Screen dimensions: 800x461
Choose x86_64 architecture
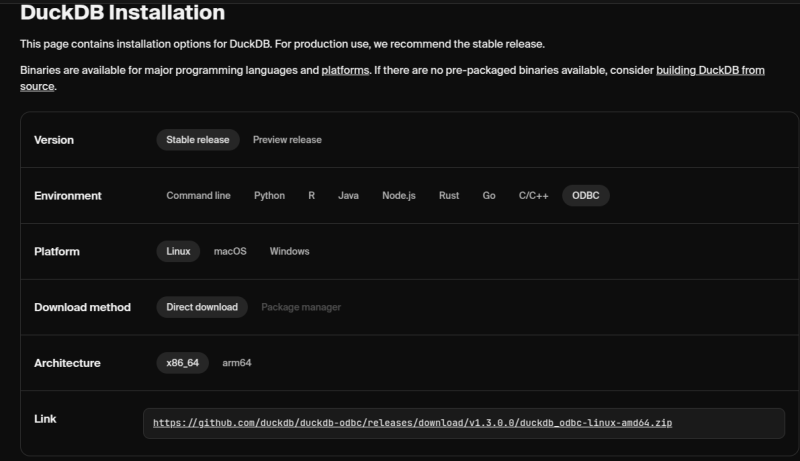coord(182,363)
